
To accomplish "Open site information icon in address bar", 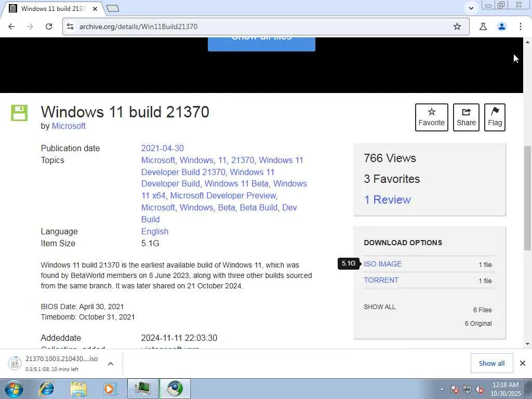I will click(x=70, y=26).
